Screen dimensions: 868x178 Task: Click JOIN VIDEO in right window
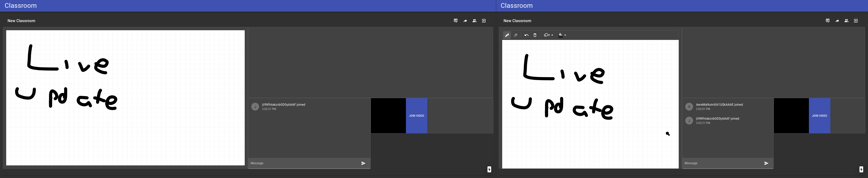pos(820,116)
